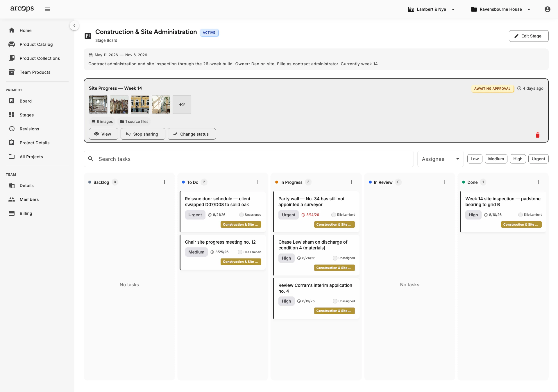558x392 pixels.
Task: Go to Product Collections
Action: pos(37,58)
